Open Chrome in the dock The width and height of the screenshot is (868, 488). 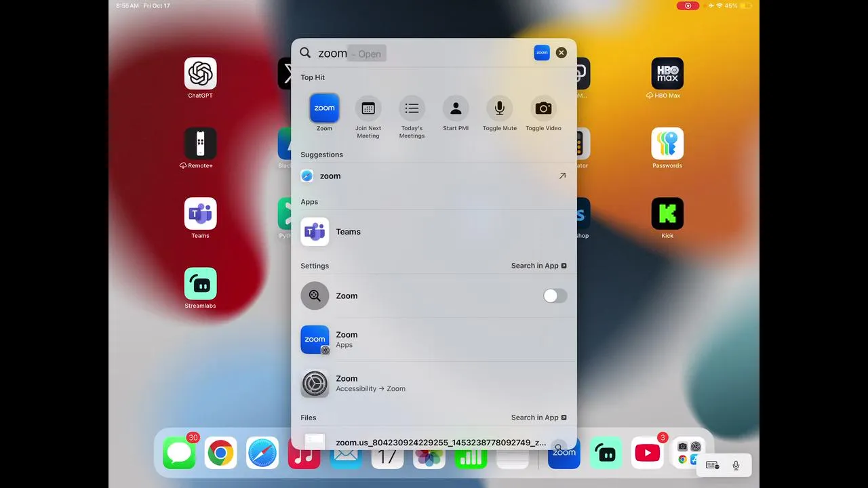220,453
